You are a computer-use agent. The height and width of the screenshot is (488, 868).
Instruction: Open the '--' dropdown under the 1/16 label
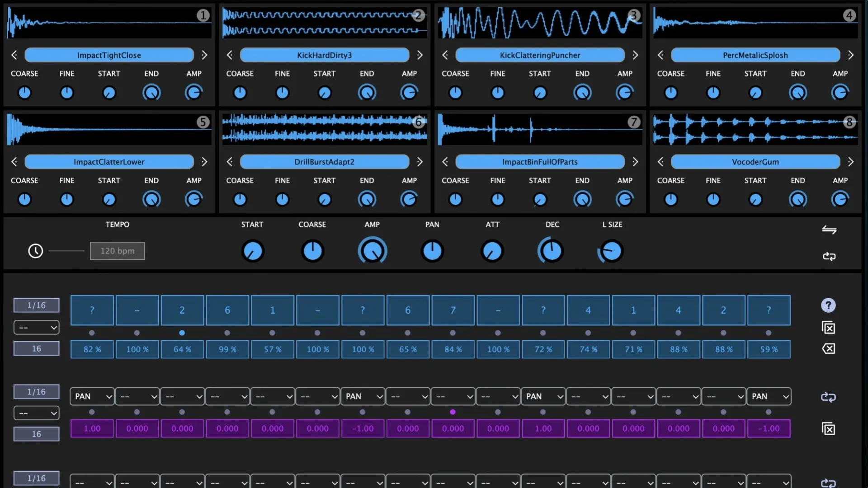(x=36, y=327)
